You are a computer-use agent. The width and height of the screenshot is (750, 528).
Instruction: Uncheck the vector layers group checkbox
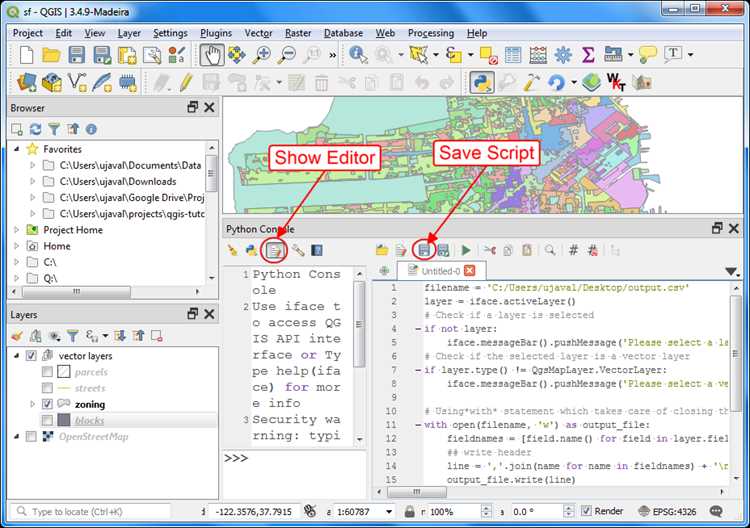pos(31,356)
